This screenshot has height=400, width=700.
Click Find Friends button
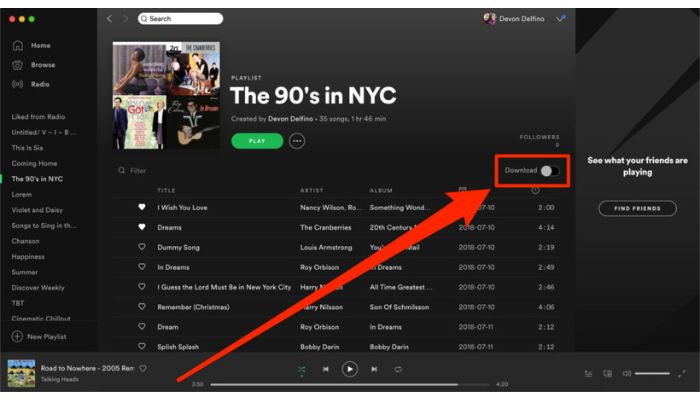click(638, 208)
